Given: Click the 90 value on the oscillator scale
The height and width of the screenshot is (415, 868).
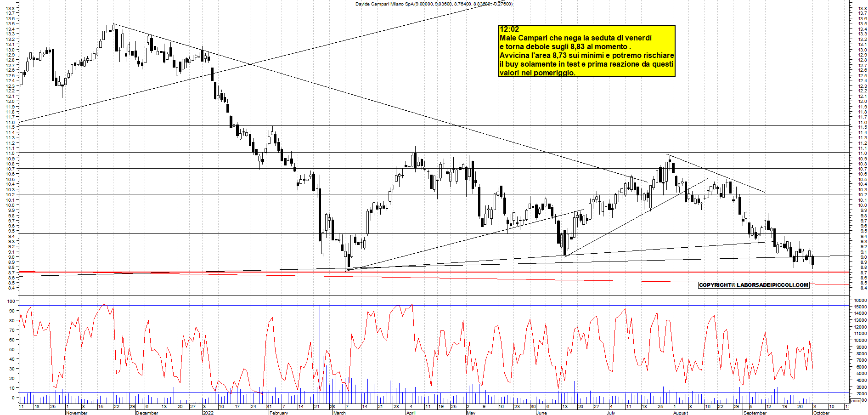Looking at the screenshot, I should click(12, 311).
